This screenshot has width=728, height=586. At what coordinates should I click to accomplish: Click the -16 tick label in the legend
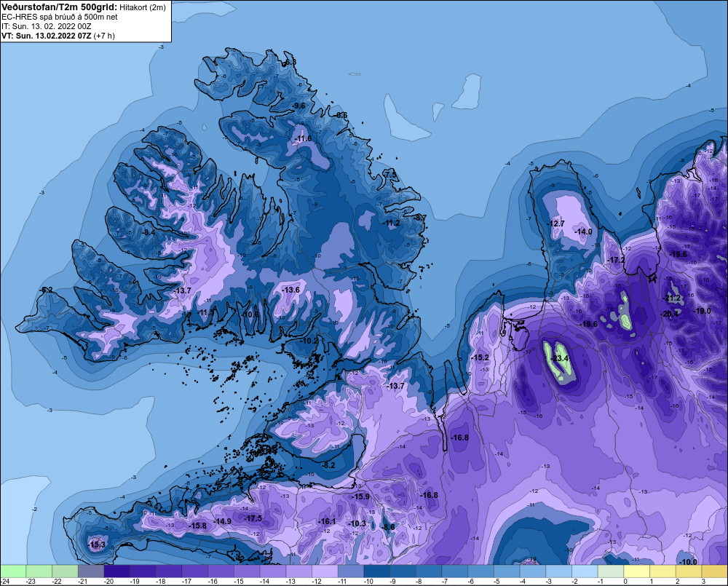click(213, 582)
